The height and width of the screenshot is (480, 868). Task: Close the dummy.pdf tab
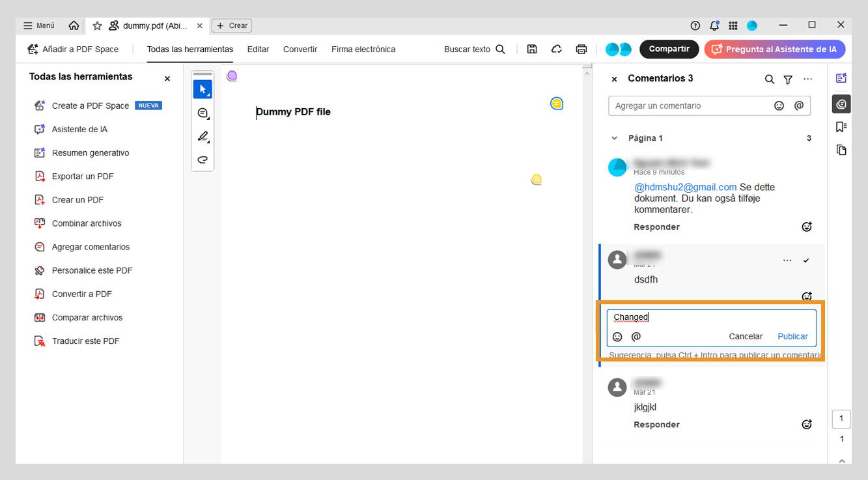200,26
